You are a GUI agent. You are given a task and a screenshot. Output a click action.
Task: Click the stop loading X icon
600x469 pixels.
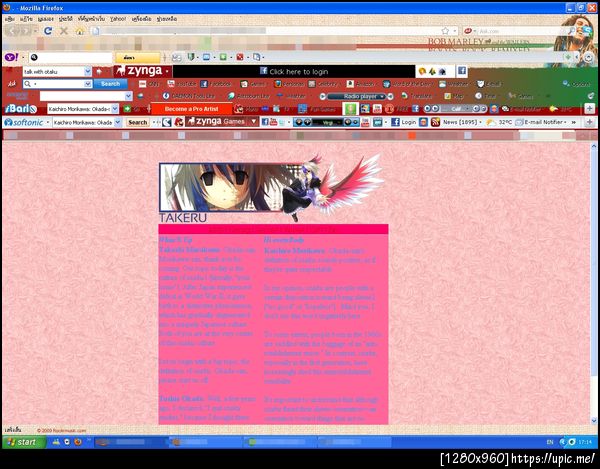64,31
